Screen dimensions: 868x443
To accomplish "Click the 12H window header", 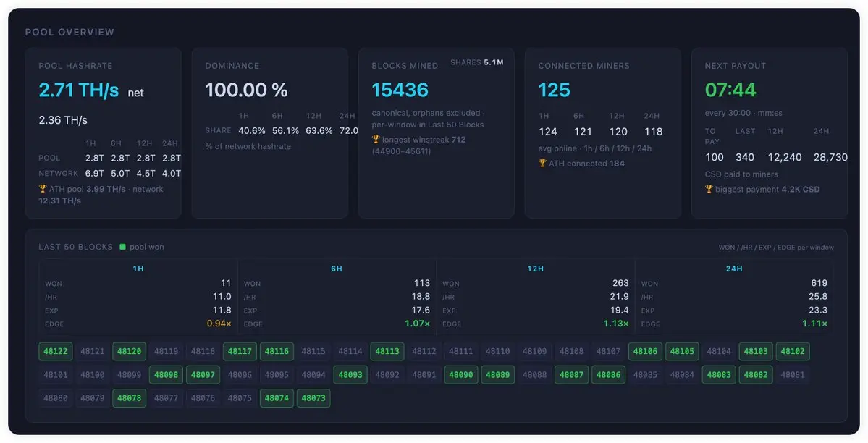I will click(535, 269).
